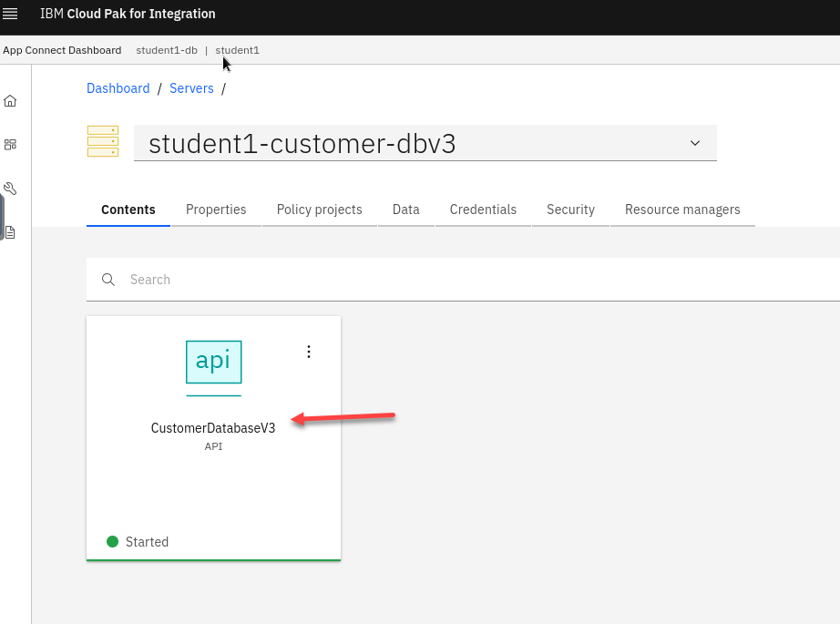The width and height of the screenshot is (840, 624).
Task: Click the wrench icon in the sidebar
Action: point(11,189)
